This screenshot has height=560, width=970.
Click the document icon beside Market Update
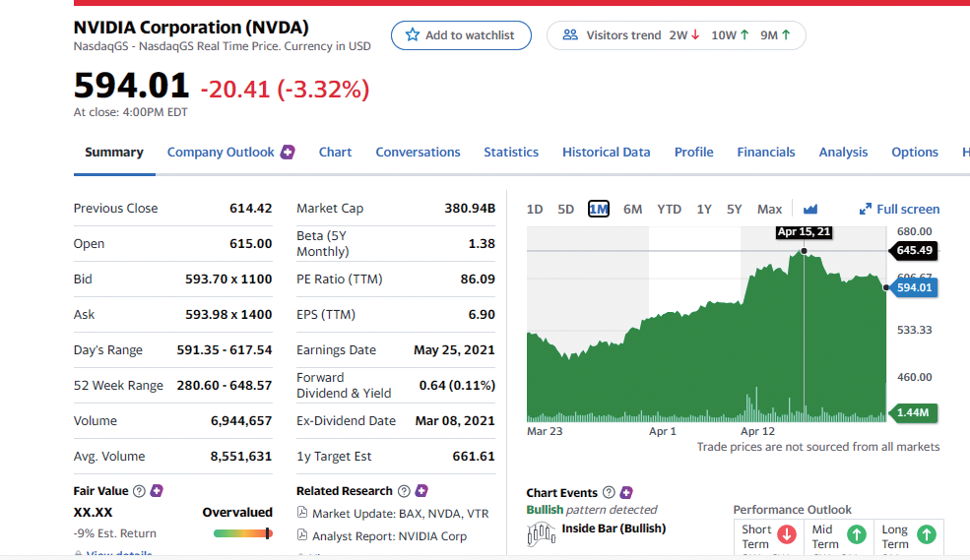pyautogui.click(x=302, y=513)
